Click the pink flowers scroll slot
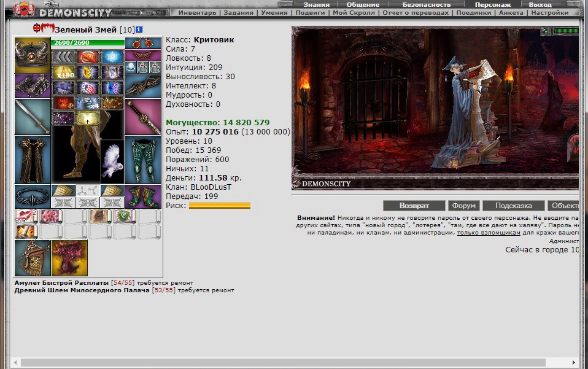Screen dimensions: 588x369 tap(51, 216)
